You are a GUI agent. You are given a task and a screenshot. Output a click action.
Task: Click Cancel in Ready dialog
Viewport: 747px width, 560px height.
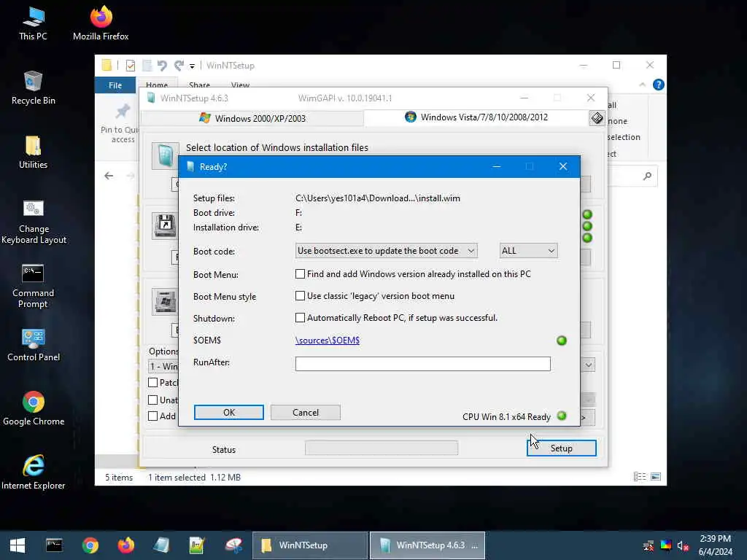tap(306, 413)
